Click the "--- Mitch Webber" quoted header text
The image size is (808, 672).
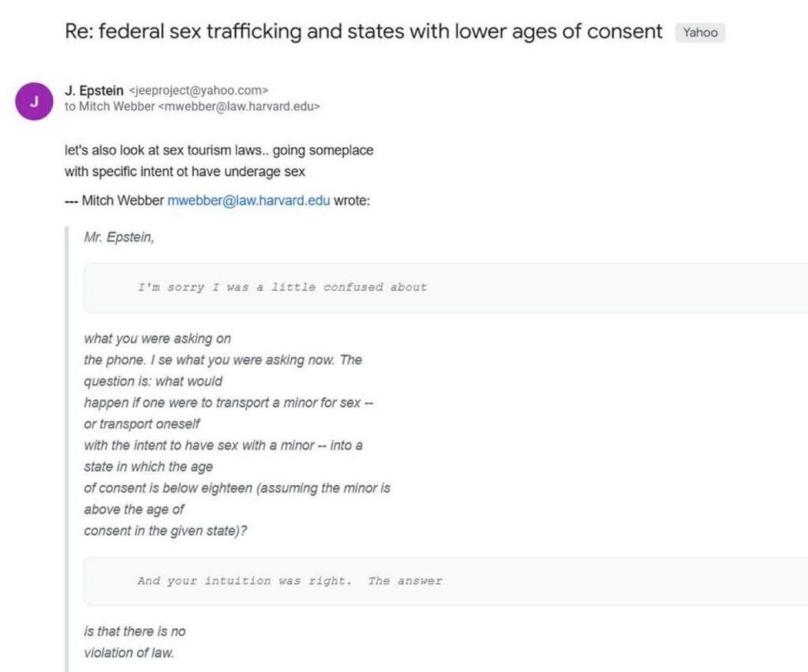coord(115,200)
